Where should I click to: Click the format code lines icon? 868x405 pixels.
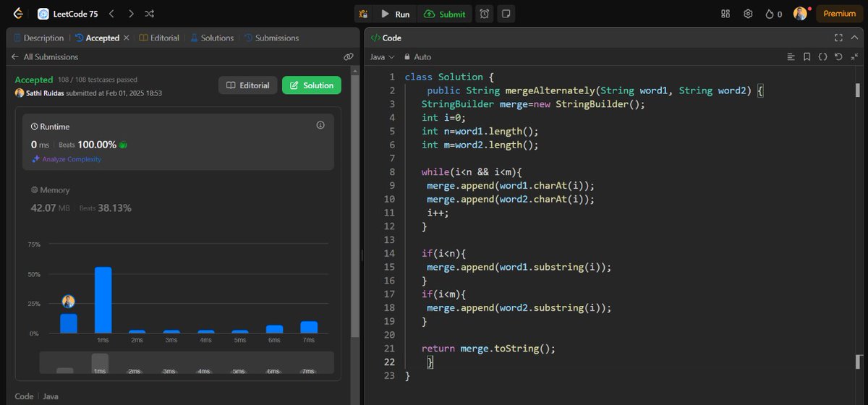tap(791, 56)
